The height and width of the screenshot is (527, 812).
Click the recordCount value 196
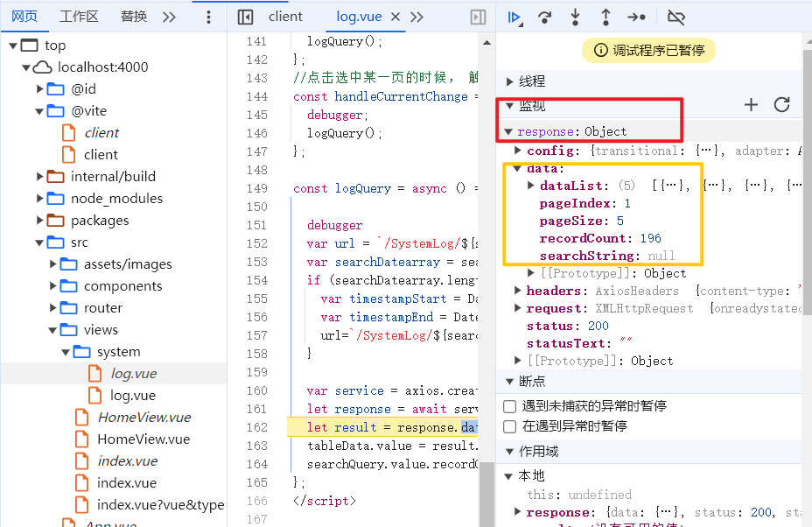[x=650, y=238]
